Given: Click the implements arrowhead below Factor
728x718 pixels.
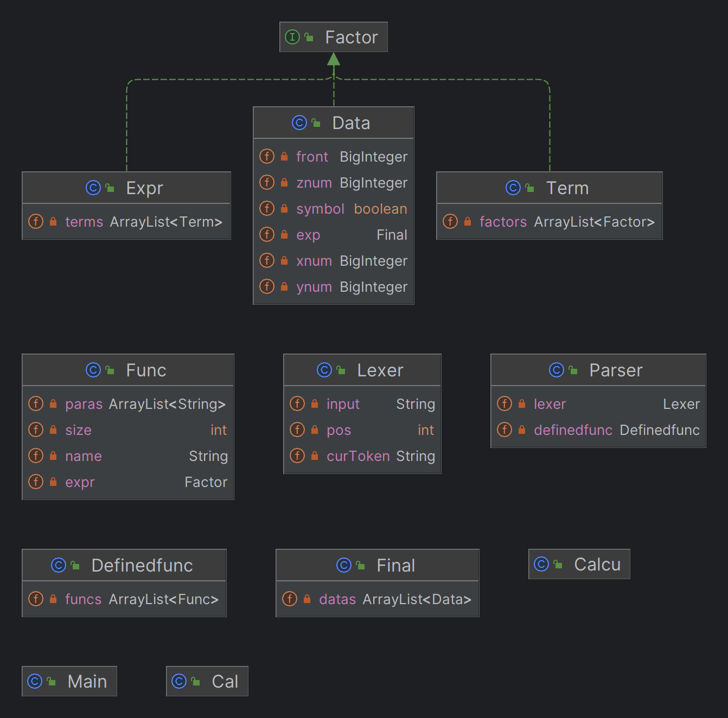Looking at the screenshot, I should click(334, 59).
